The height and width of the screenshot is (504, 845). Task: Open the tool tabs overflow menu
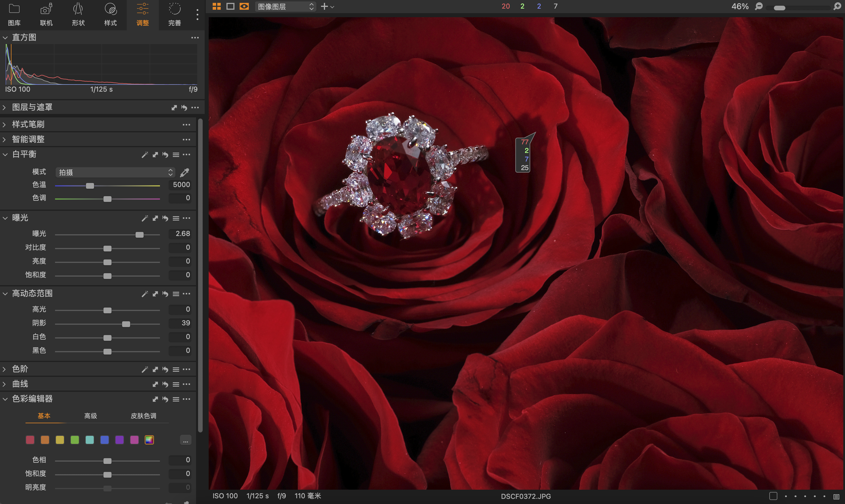click(197, 15)
